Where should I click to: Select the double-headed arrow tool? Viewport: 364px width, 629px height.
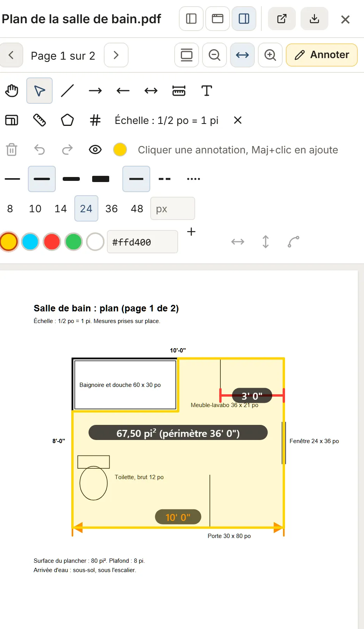click(x=151, y=91)
